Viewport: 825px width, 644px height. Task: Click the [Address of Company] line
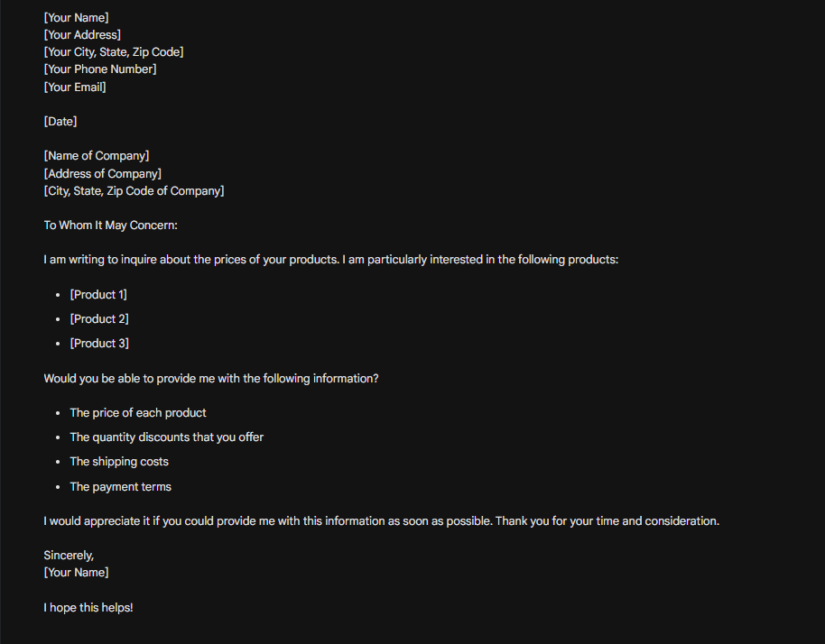pyautogui.click(x=103, y=173)
